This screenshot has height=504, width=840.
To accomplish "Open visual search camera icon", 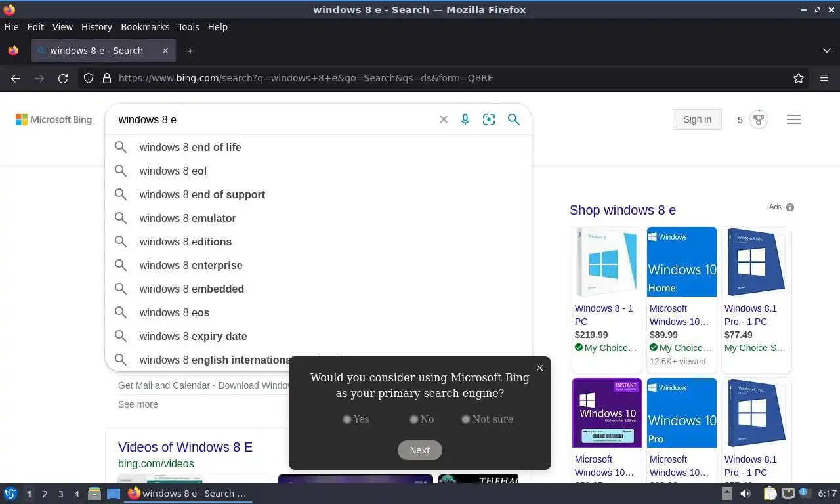I will 489,119.
